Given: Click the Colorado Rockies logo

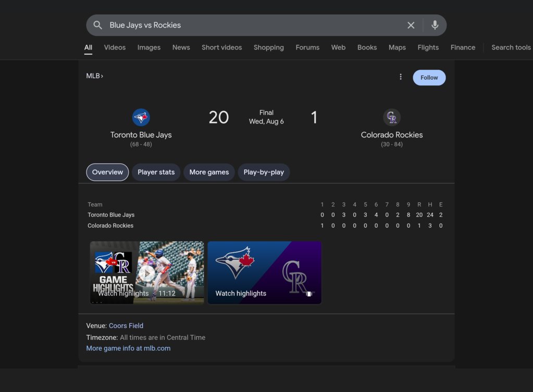Looking at the screenshot, I should pos(392,118).
